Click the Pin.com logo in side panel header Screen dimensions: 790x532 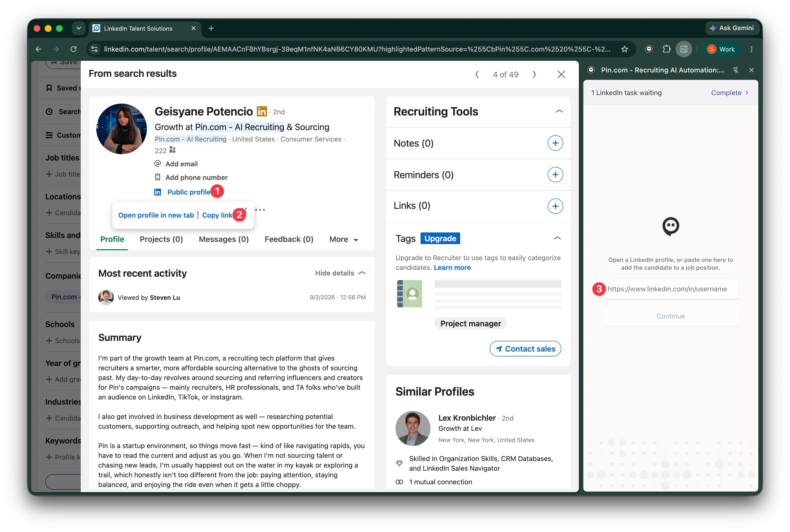click(591, 70)
